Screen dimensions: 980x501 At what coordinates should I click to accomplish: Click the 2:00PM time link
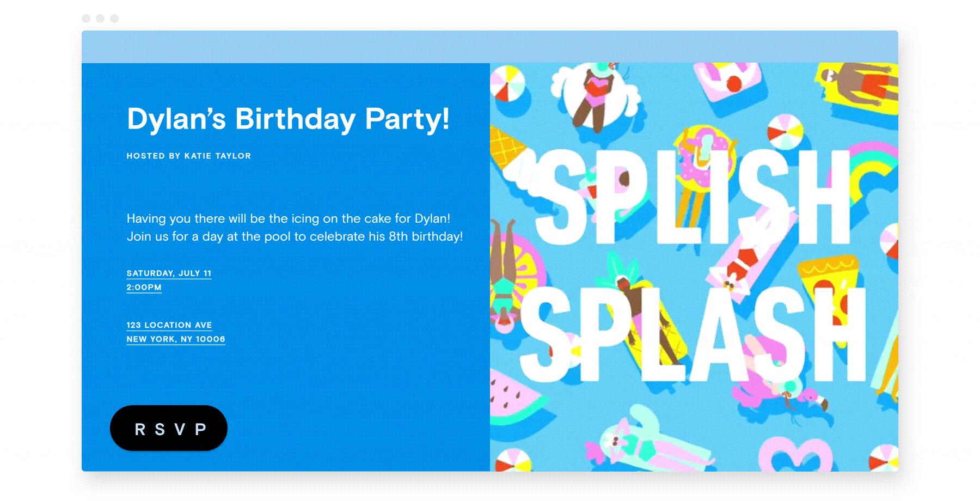[x=144, y=288]
